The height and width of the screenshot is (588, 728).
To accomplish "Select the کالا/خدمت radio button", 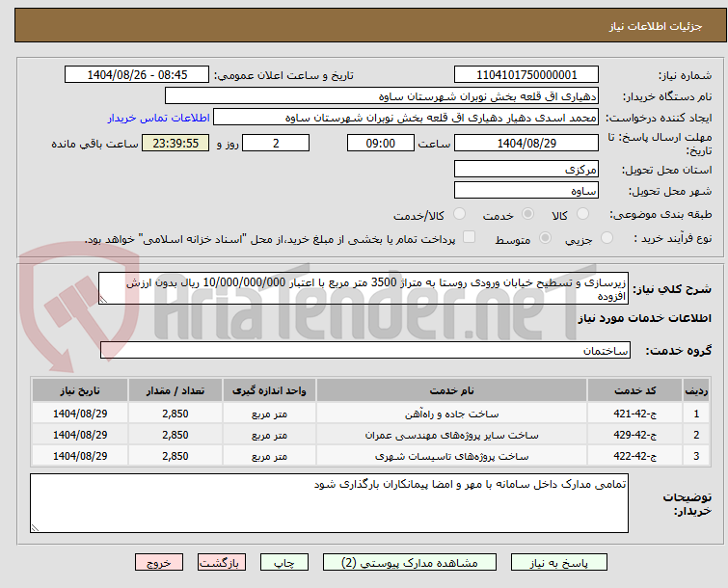I will coord(459,214).
